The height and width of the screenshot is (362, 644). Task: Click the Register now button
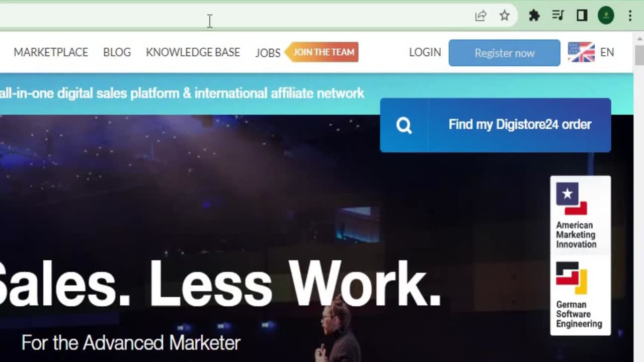click(x=504, y=53)
